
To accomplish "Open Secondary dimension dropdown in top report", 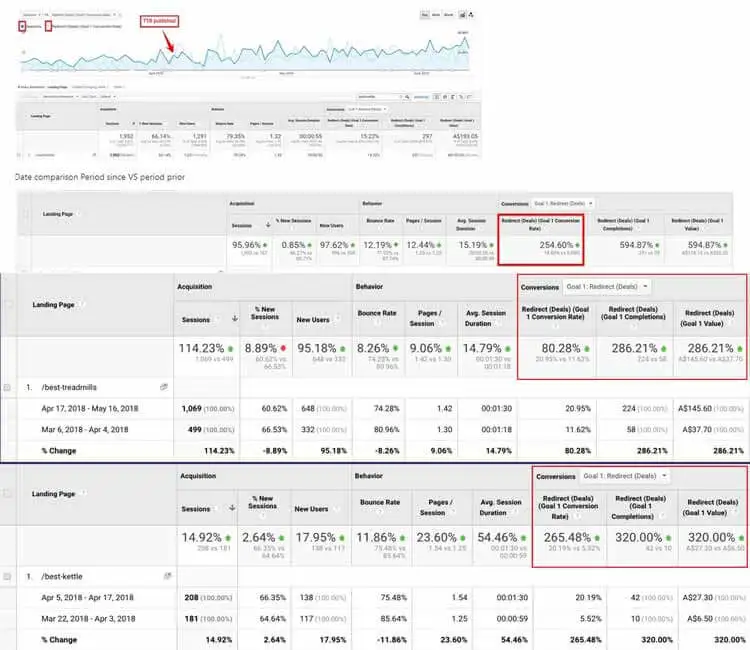I will tap(59, 97).
